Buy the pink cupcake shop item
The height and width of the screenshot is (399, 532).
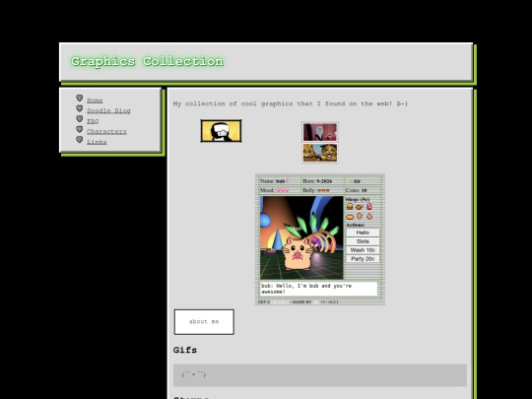pos(369,216)
